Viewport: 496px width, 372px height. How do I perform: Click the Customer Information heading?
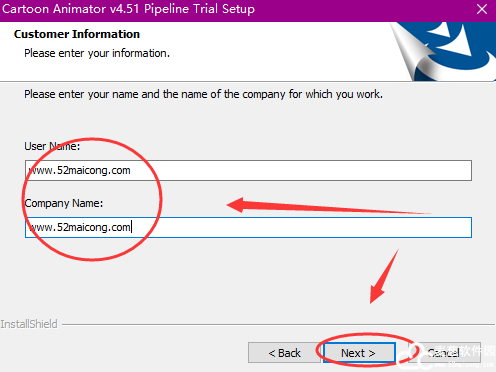(x=77, y=34)
